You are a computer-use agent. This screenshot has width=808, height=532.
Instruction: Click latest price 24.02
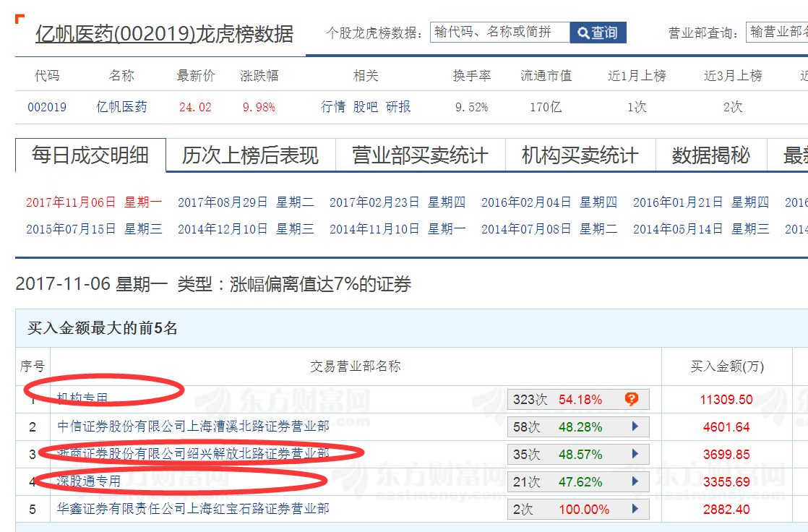pos(195,107)
